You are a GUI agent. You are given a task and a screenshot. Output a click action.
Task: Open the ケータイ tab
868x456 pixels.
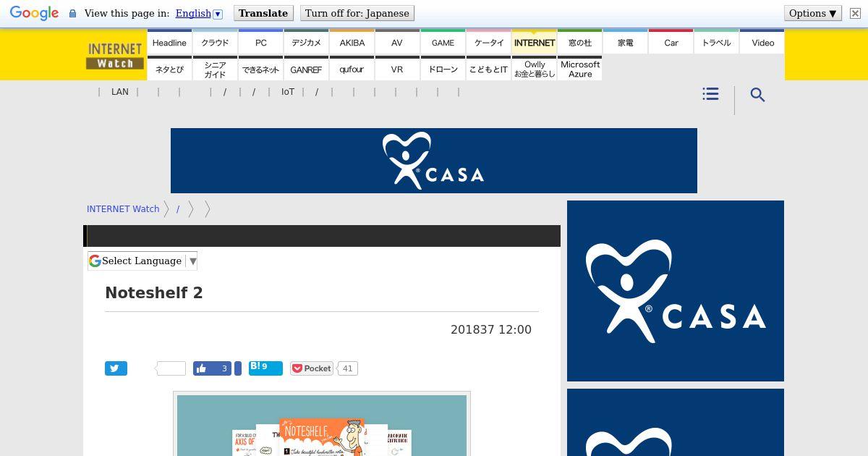tap(488, 43)
